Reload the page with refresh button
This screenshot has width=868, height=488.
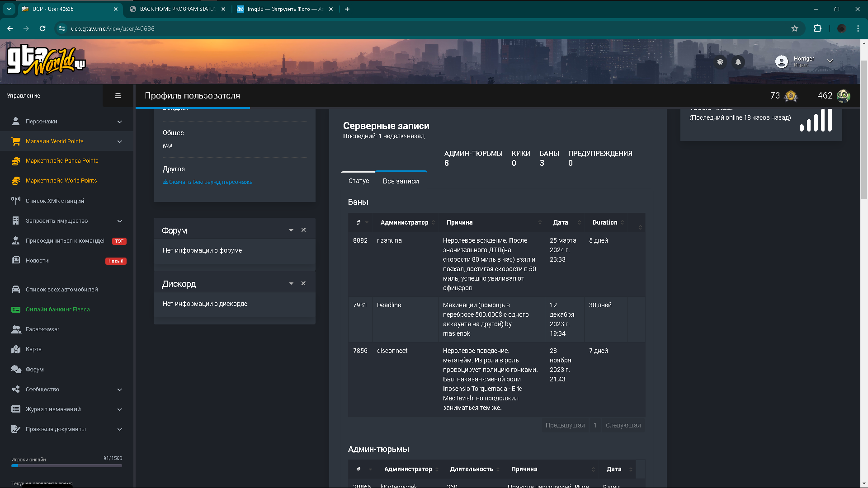[42, 28]
